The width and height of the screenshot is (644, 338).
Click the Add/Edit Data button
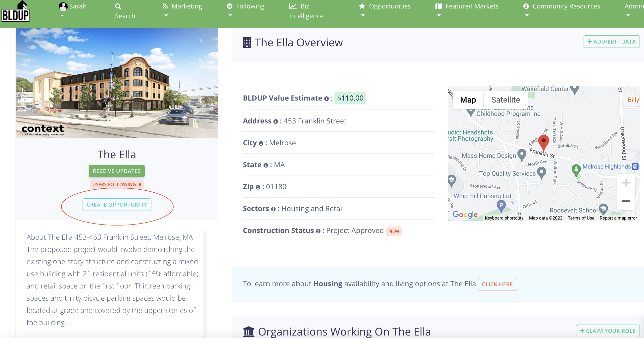click(611, 42)
